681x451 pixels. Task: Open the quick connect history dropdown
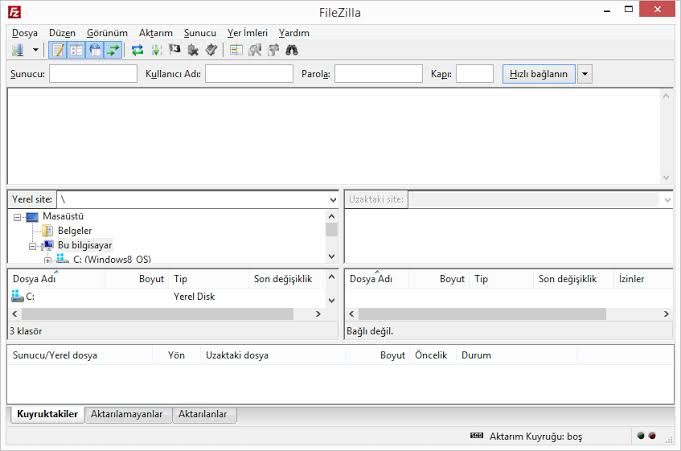tap(585, 74)
